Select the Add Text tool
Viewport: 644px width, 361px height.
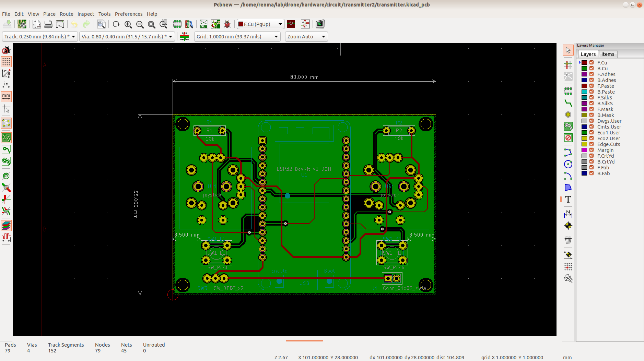pyautogui.click(x=568, y=199)
